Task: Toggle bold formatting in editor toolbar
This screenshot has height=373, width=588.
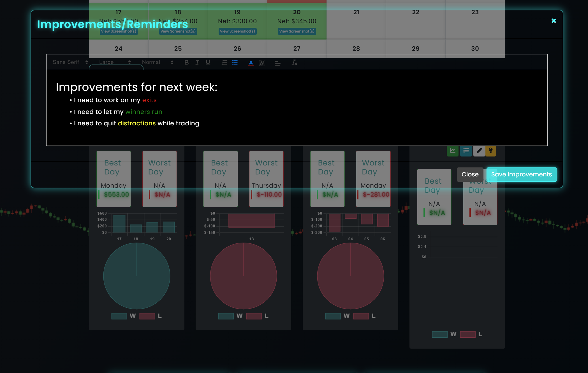Action: coord(186,62)
